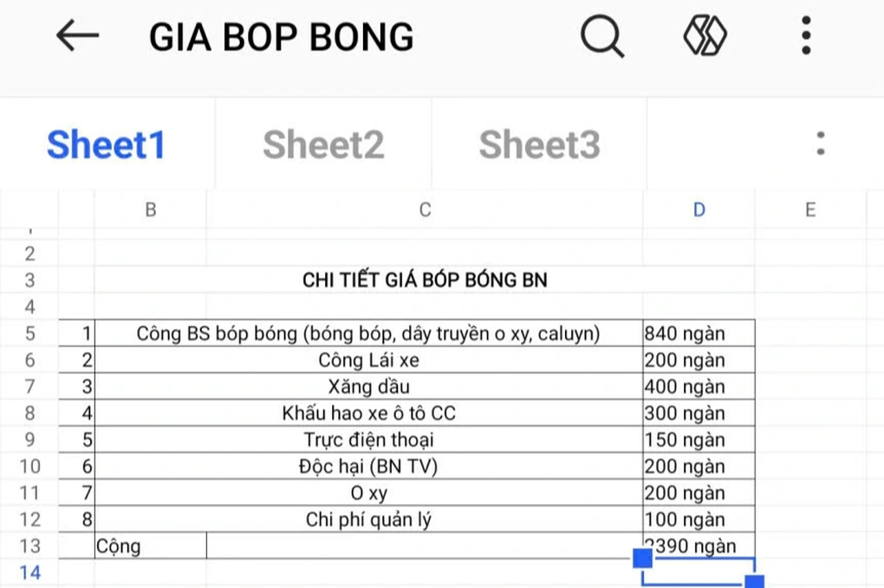Viewport: 884px width, 588px height.
Task: Open the search magnifier icon
Action: [601, 36]
